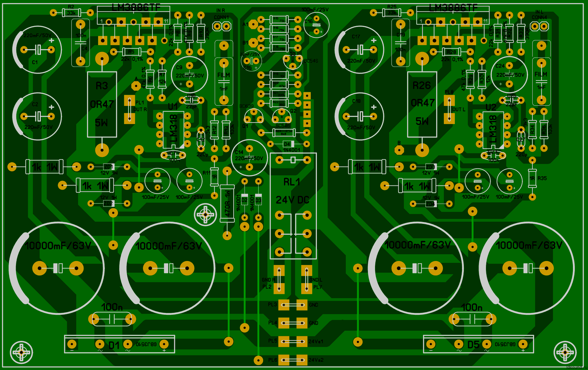Select the R2 33k resistor

tap(72, 13)
